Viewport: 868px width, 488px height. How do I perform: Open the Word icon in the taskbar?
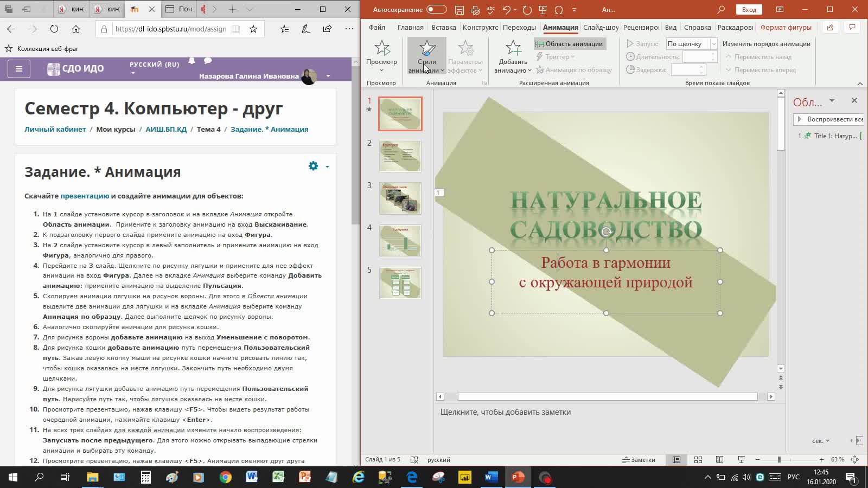click(x=252, y=477)
